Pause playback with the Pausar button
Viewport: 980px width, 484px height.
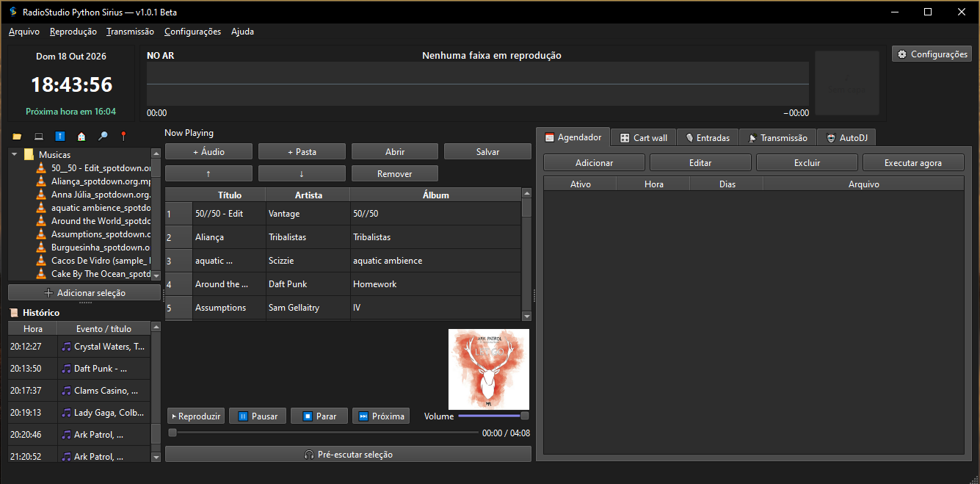point(258,416)
